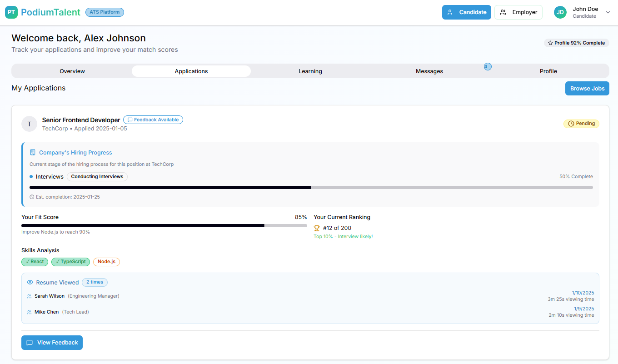Open the Overview tab
Image resolution: width=618 pixels, height=364 pixels.
tap(72, 71)
